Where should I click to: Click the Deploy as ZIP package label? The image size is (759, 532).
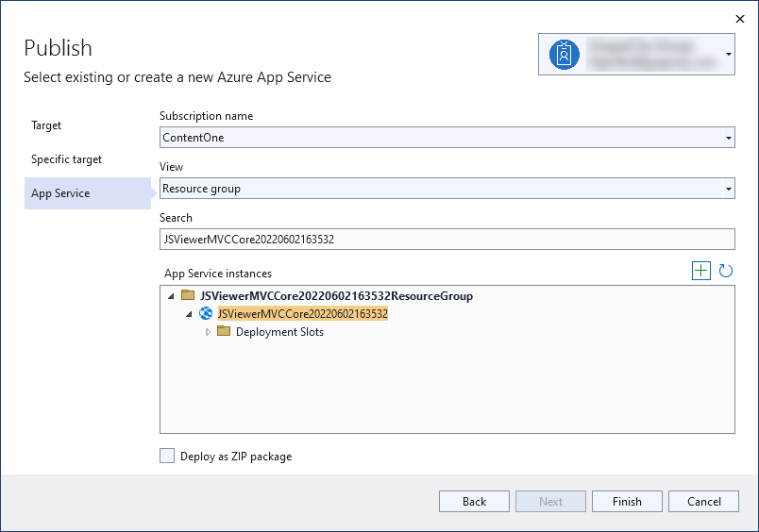pos(236,457)
